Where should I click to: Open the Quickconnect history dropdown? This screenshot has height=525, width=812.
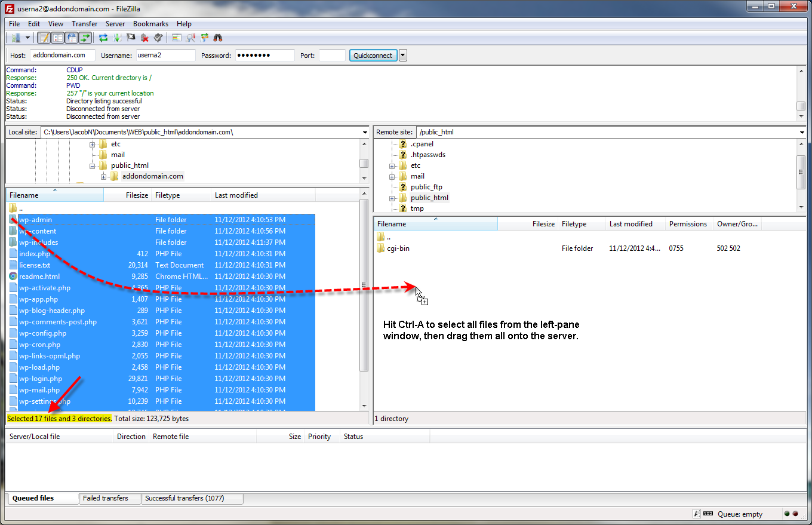pyautogui.click(x=403, y=55)
